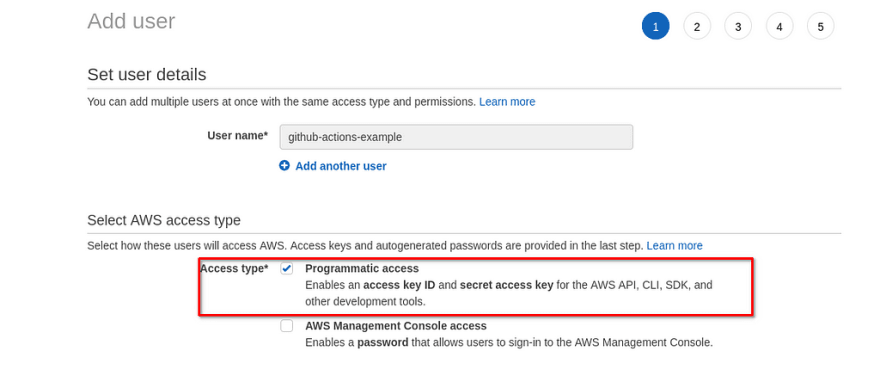Screen dimensions: 880x388
Task: Click the Access type* label
Action: pyautogui.click(x=234, y=268)
